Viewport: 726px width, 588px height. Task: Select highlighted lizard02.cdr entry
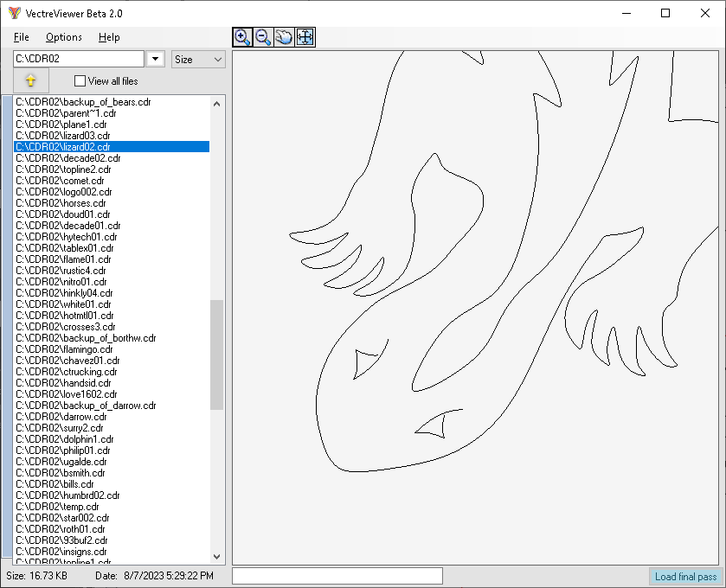click(x=112, y=147)
